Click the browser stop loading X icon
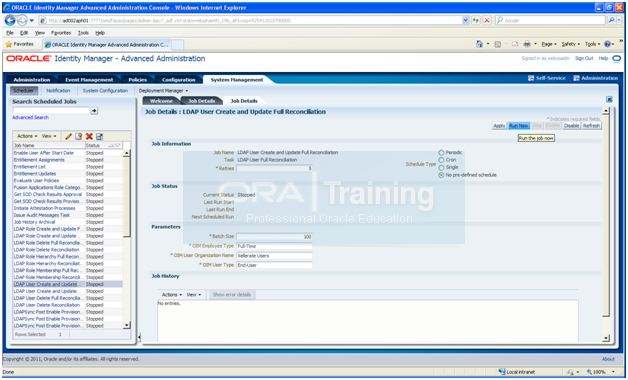This screenshot has width=628, height=380. click(x=487, y=20)
